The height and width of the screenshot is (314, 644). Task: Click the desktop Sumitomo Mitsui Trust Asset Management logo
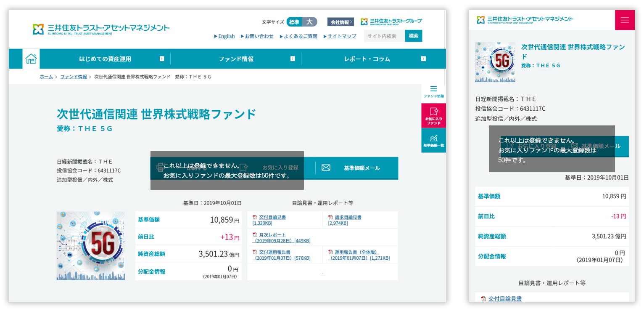tap(101, 29)
